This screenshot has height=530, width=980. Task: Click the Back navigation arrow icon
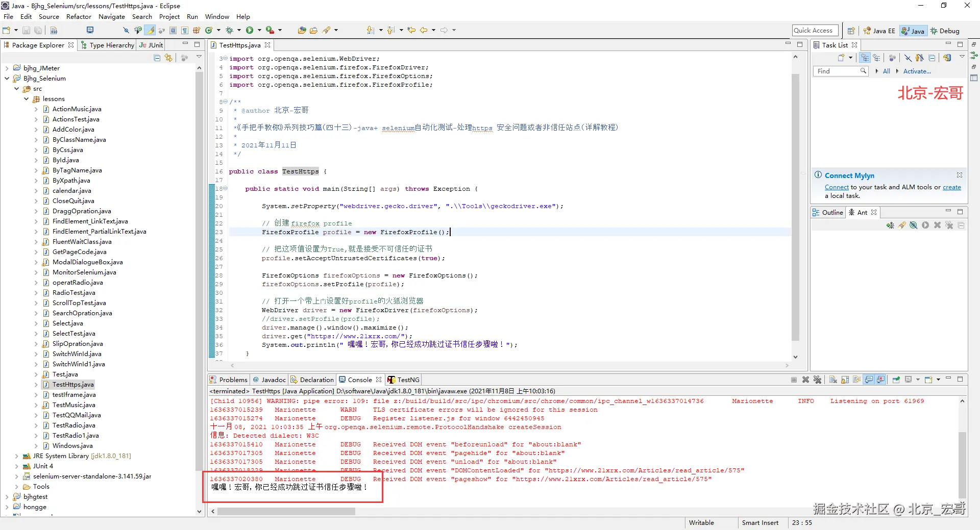(424, 31)
